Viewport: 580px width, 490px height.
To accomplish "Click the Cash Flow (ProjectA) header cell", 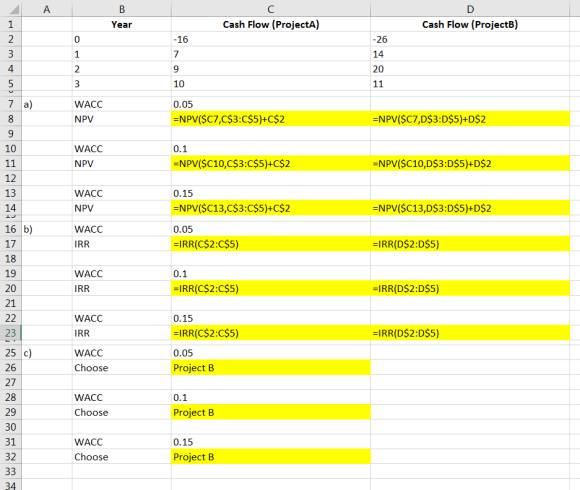I will pyautogui.click(x=271, y=24).
